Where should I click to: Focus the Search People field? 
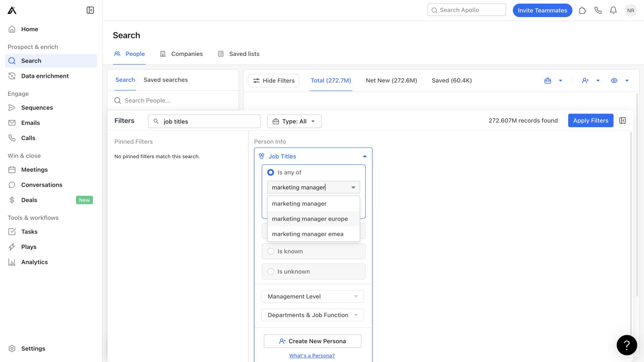(173, 101)
